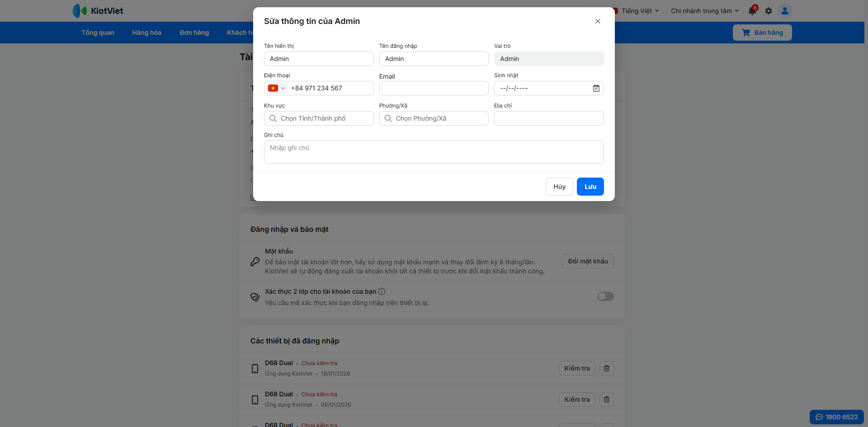Enable two-factor authentication toggle
868x427 pixels.
pyautogui.click(x=606, y=296)
